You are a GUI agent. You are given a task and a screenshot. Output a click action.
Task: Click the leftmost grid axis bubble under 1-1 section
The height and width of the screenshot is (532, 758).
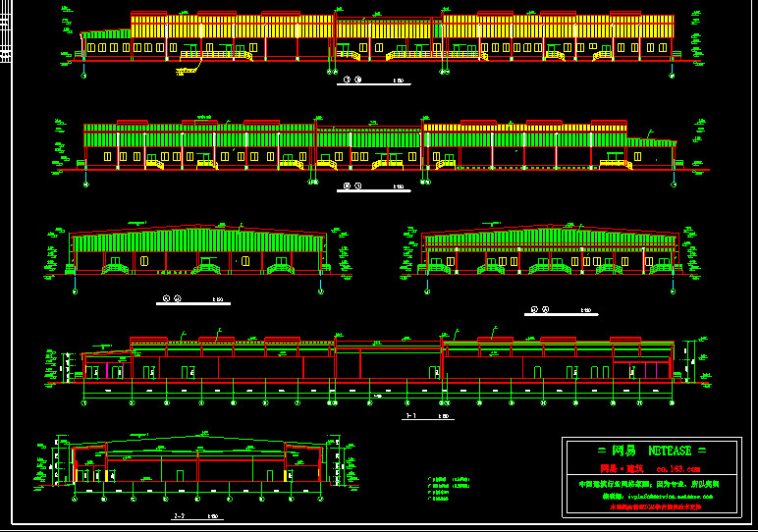84,402
